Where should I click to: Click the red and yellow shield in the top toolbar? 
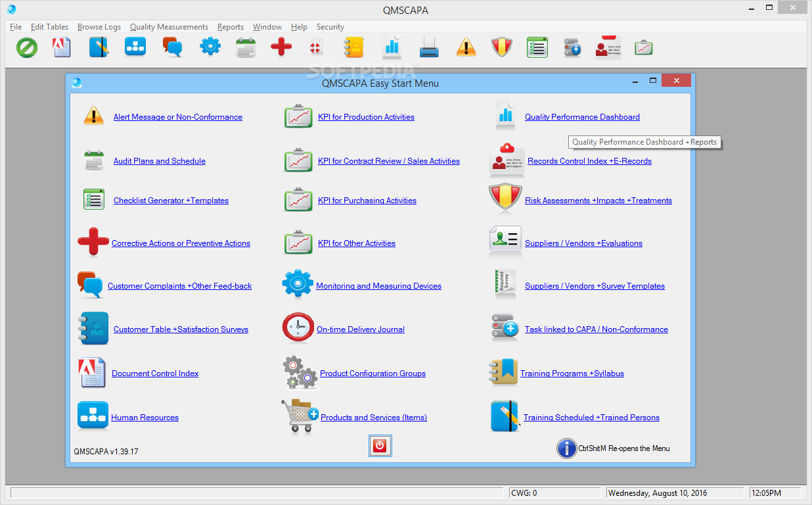point(502,47)
